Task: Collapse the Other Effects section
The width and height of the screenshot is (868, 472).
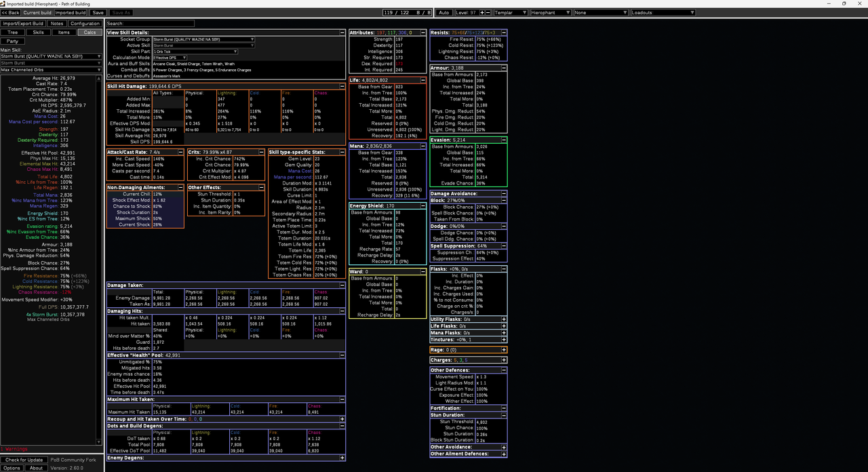Action: click(262, 187)
